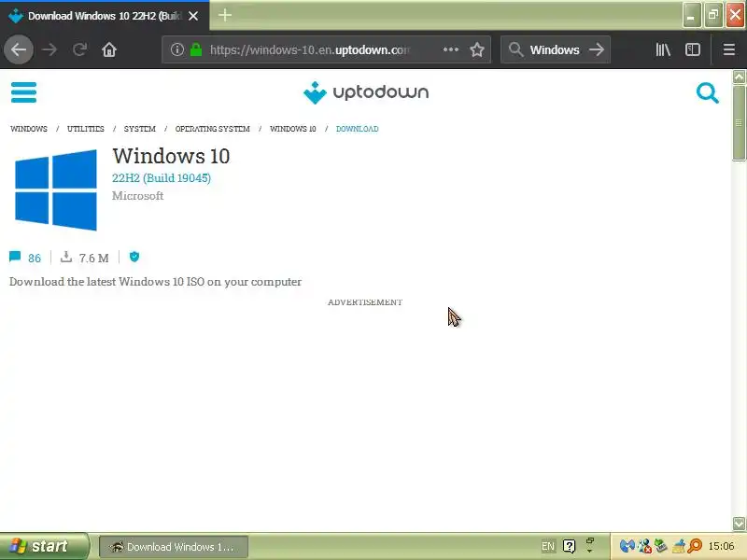Open the Uptodown site hamburger menu

coord(23,92)
